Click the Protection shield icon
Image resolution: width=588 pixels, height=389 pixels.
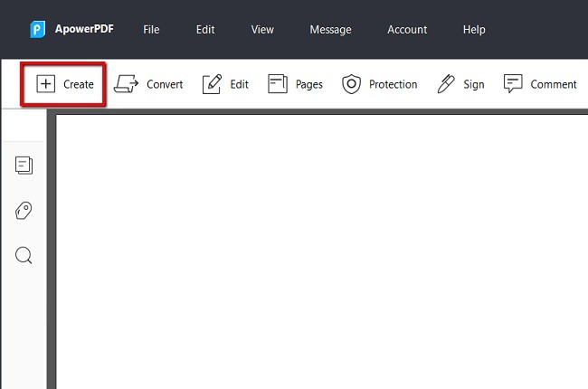point(351,84)
